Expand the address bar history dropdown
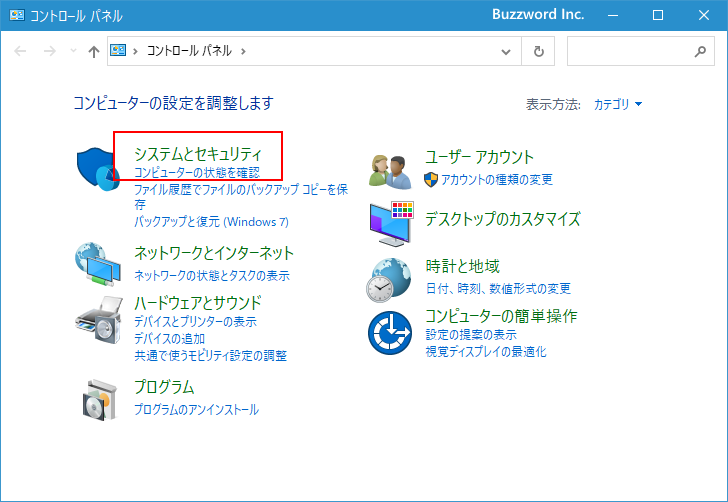Viewport: 728px width, 502px height. pyautogui.click(x=506, y=52)
